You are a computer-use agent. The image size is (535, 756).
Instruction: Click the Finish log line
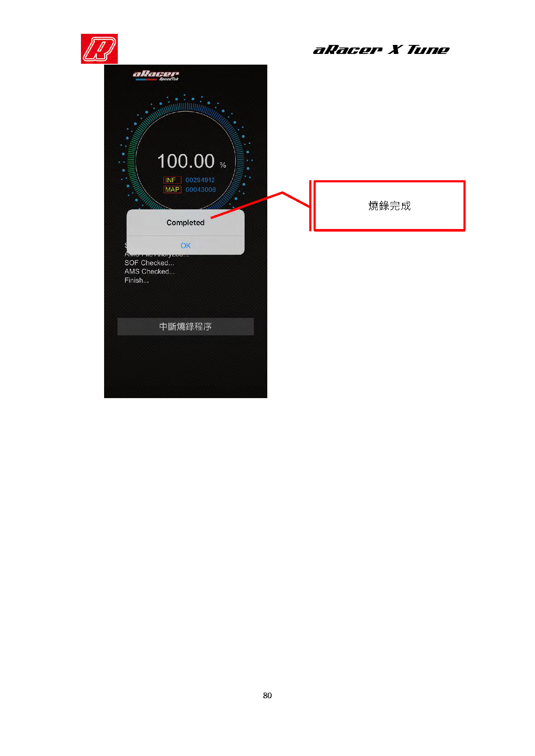tap(137, 280)
